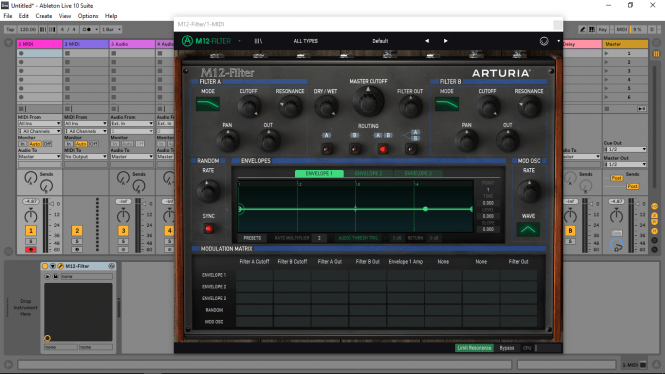Click the track 1 Send A knob
Screen dimensions: 665x374
(31, 178)
